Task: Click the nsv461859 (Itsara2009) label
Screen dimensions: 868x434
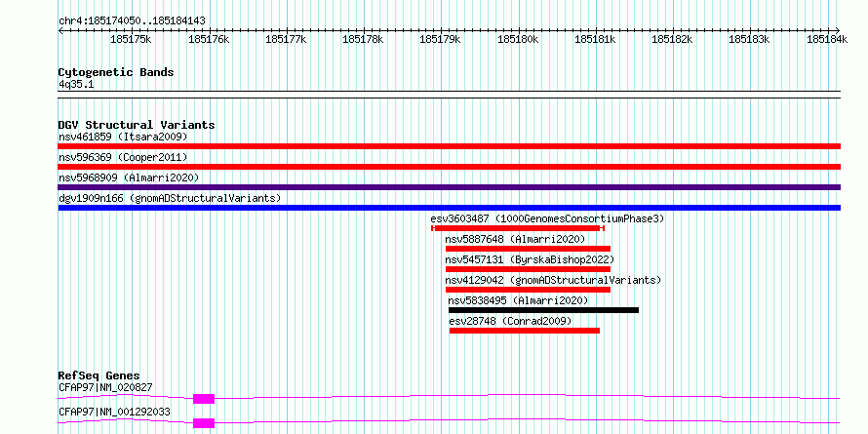Action: [123, 137]
